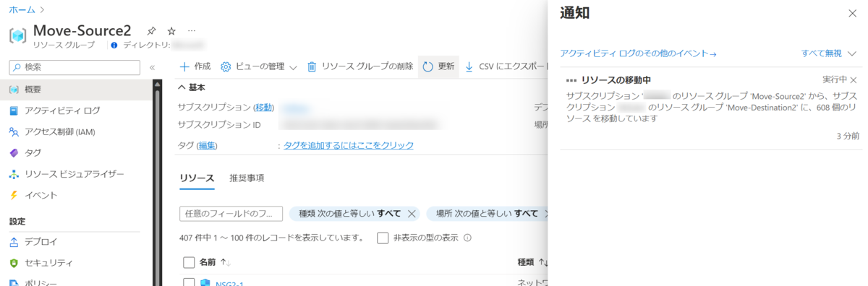This screenshot has height=286, width=868.
Task: Click the 移動 link beside サブスクリプション
Action: click(264, 107)
